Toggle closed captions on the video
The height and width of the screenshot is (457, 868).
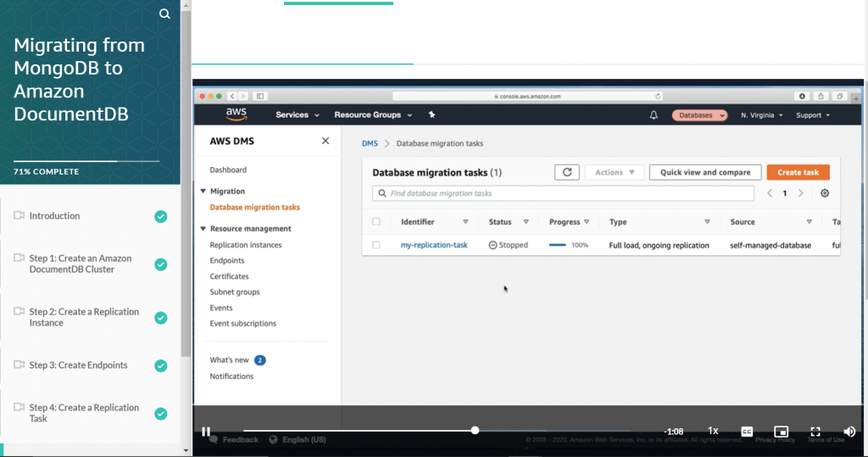(x=747, y=432)
